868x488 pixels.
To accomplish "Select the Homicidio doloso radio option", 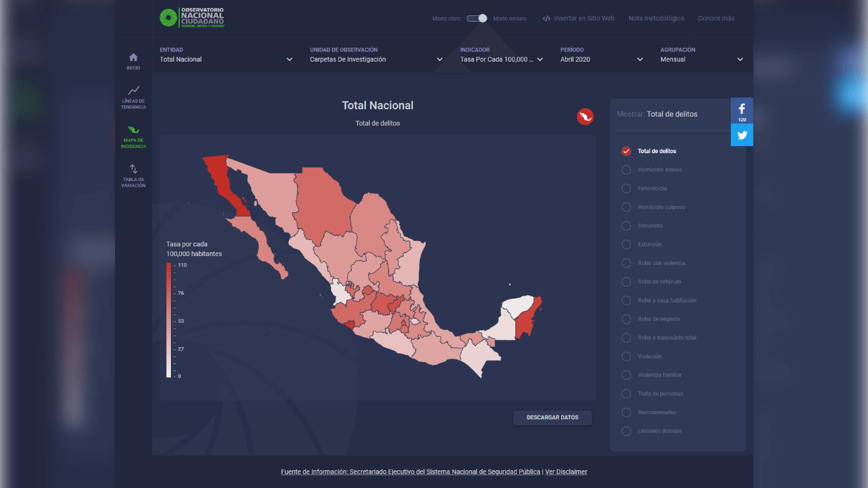I will (x=626, y=170).
